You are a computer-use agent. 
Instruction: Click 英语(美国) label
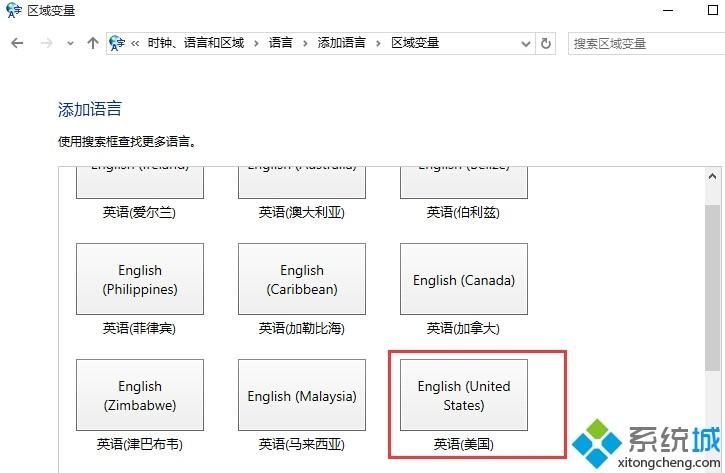tap(463, 444)
